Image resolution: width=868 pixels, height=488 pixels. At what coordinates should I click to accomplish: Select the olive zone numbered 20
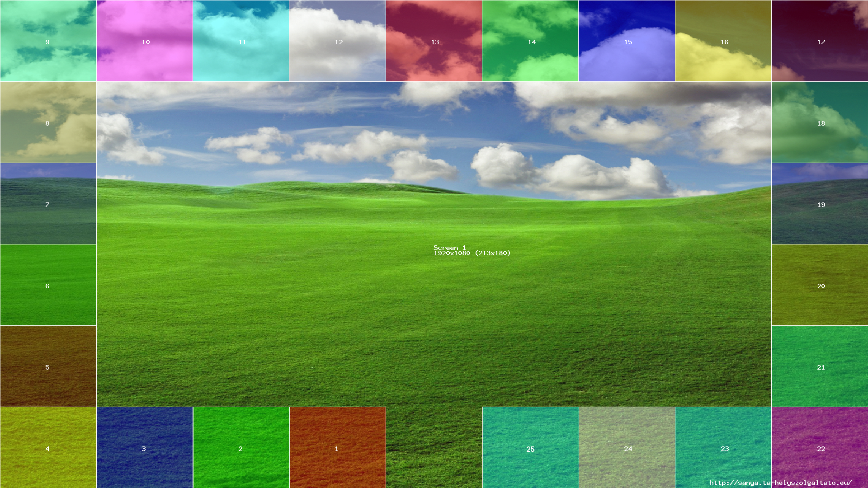point(820,285)
